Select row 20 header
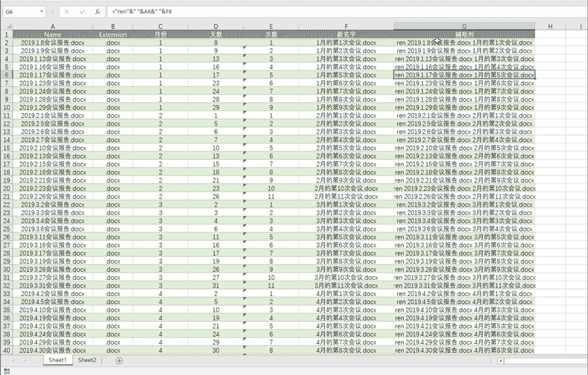The height and width of the screenshot is (375, 588). [x=6, y=188]
